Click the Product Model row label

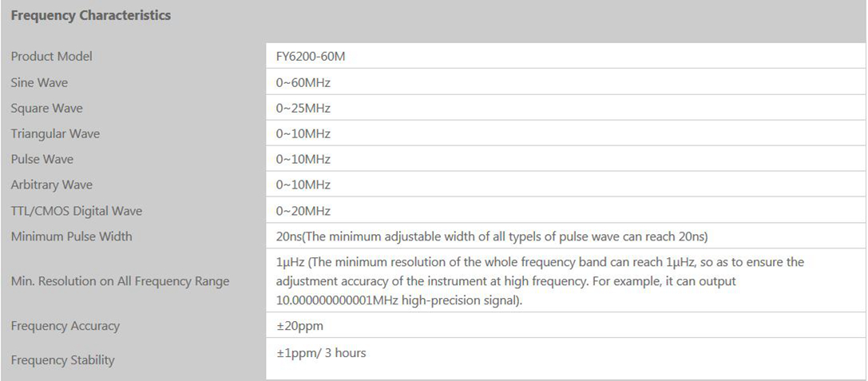[51, 57]
